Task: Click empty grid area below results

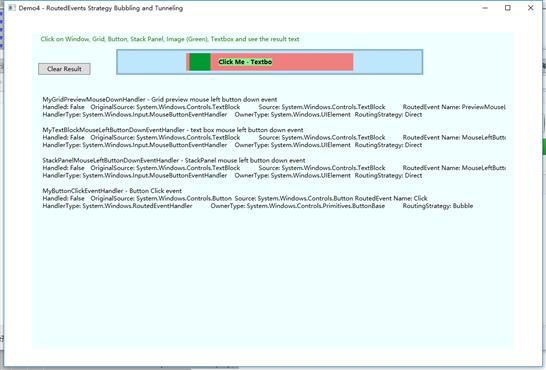Action: click(x=272, y=278)
